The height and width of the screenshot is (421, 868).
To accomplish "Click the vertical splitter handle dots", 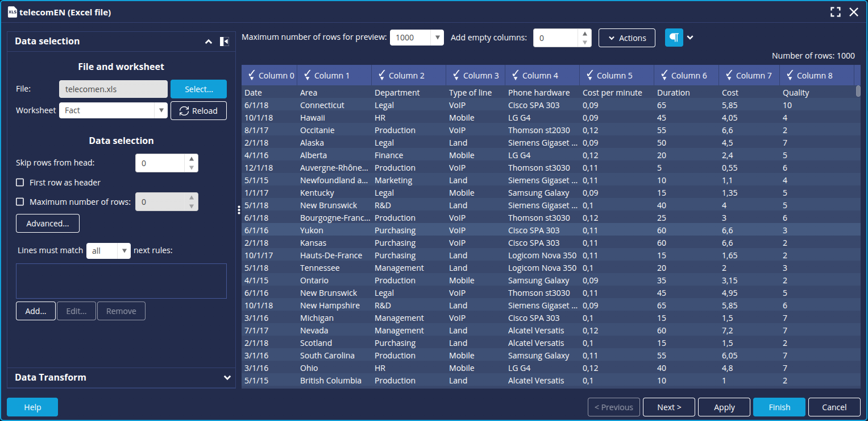I will point(239,210).
